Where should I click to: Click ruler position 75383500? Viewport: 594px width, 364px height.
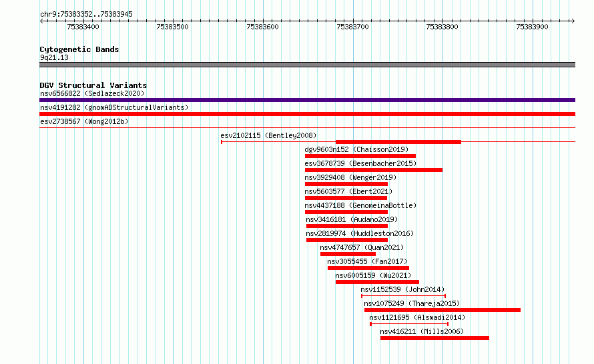[172, 27]
